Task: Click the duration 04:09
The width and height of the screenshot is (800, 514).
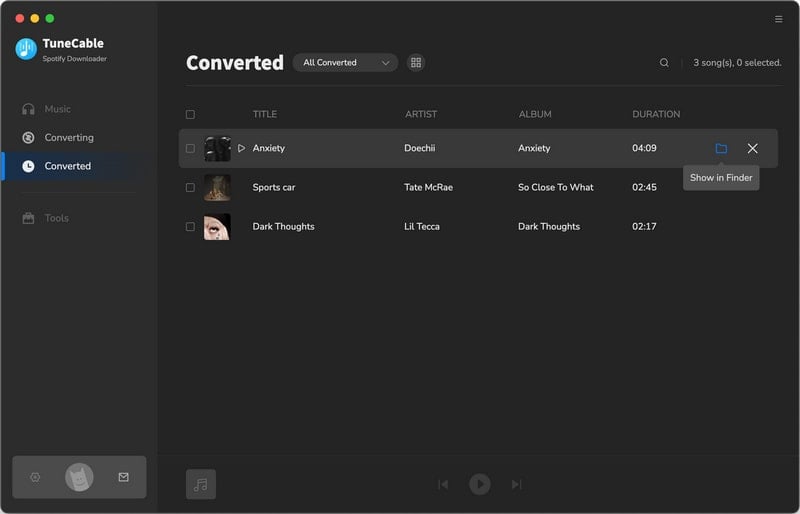Action: pos(644,148)
